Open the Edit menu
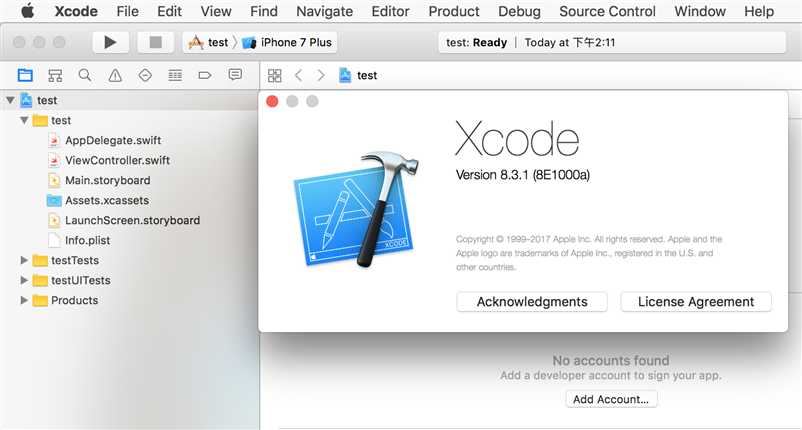Screen dimensions: 802x430 169,11
